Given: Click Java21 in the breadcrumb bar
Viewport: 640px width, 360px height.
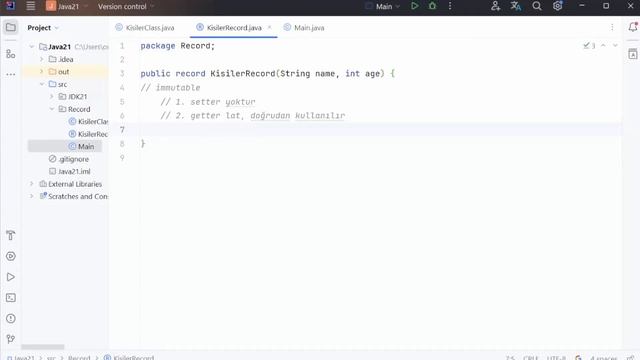Looking at the screenshot, I should point(21,358).
